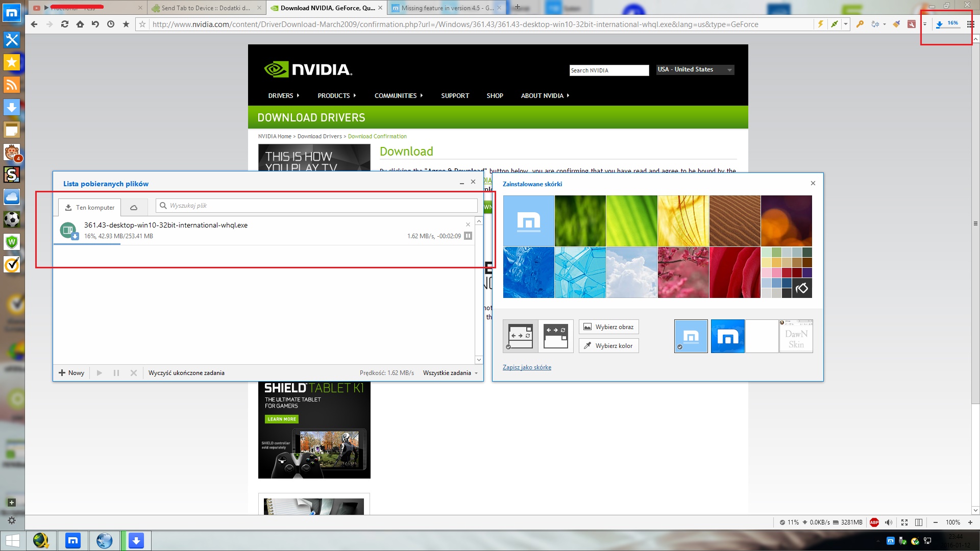Click the brush skin icon in toolbar
This screenshot has height=551, width=980.
[x=896, y=24]
